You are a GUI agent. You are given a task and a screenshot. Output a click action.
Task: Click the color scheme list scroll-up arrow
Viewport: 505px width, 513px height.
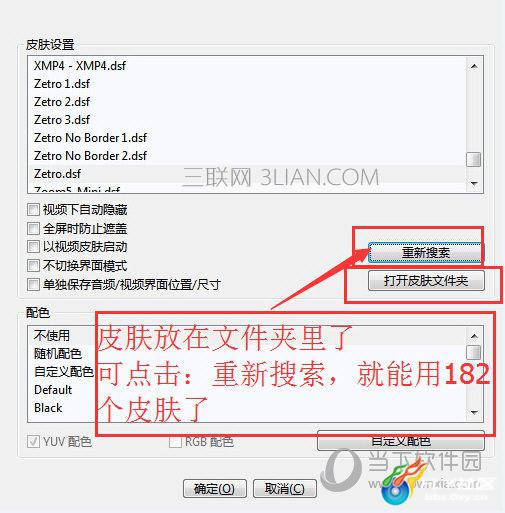pyautogui.click(x=474, y=336)
